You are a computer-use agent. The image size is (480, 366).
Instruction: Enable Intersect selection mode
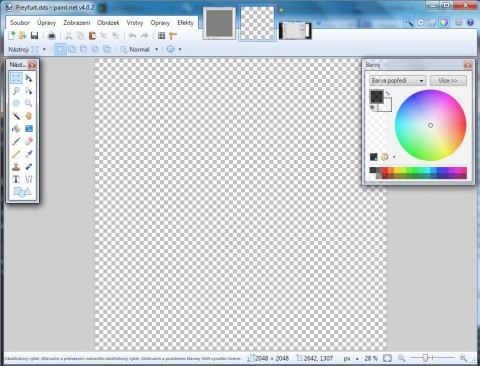pyautogui.click(x=95, y=49)
